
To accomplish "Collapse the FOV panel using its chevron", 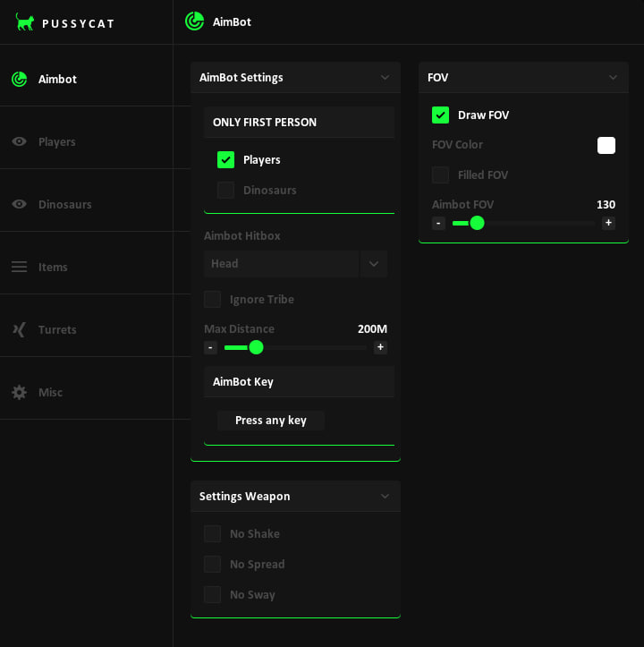I will (x=613, y=78).
